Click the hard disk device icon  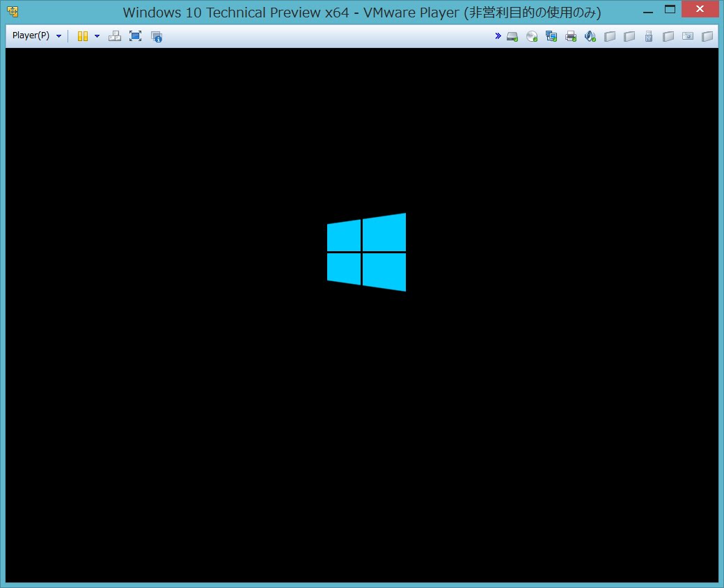[x=512, y=36]
